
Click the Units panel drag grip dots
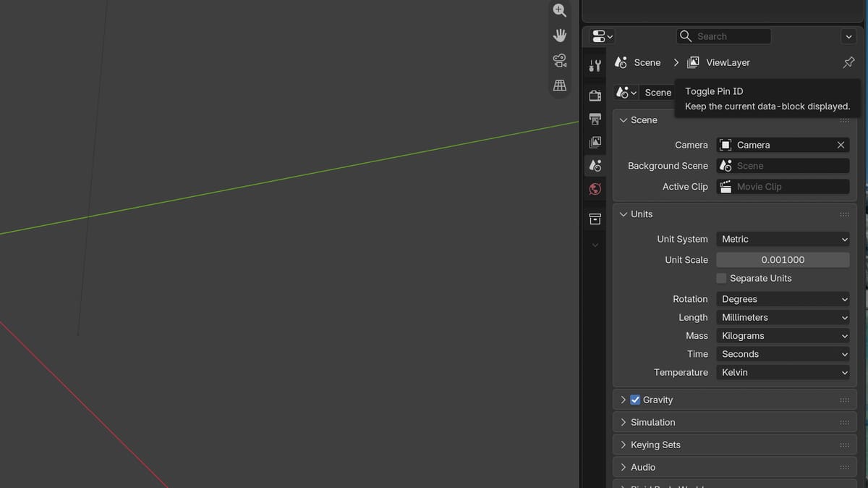[x=844, y=214]
